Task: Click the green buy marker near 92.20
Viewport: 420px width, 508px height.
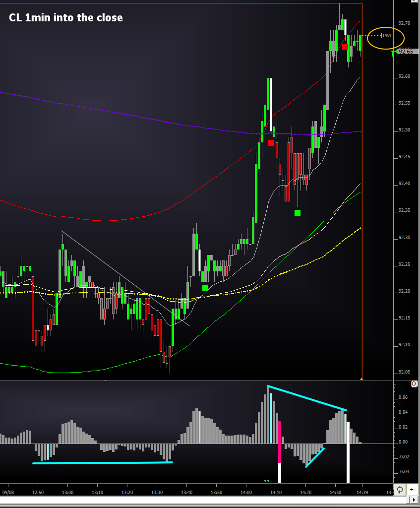Action: 205,288
